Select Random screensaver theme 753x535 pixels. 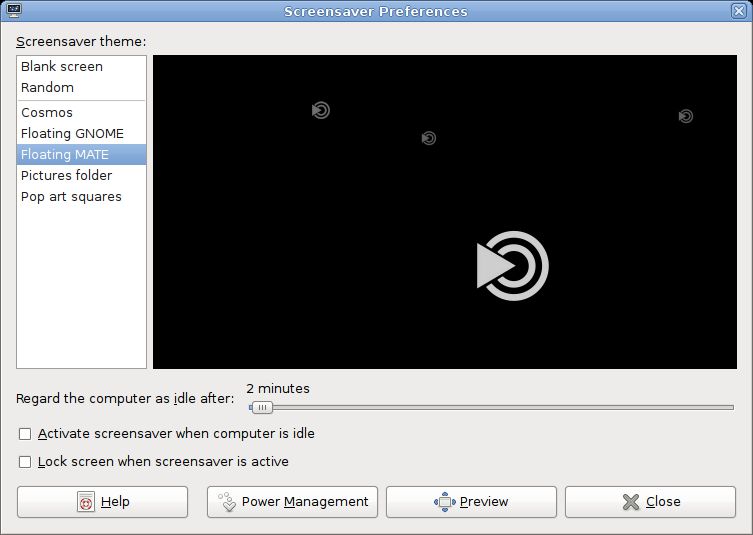click(81, 87)
